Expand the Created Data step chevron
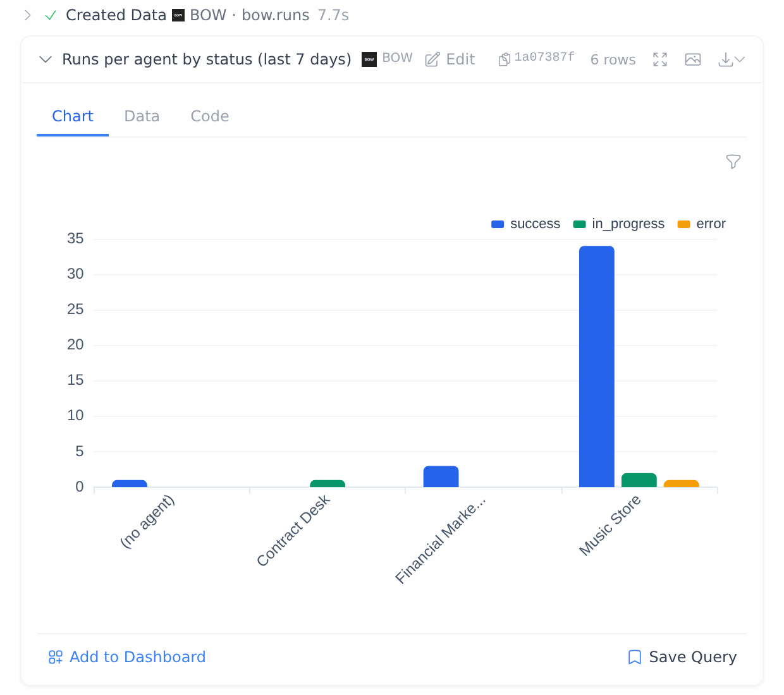This screenshot has height=695, width=784. click(x=28, y=15)
